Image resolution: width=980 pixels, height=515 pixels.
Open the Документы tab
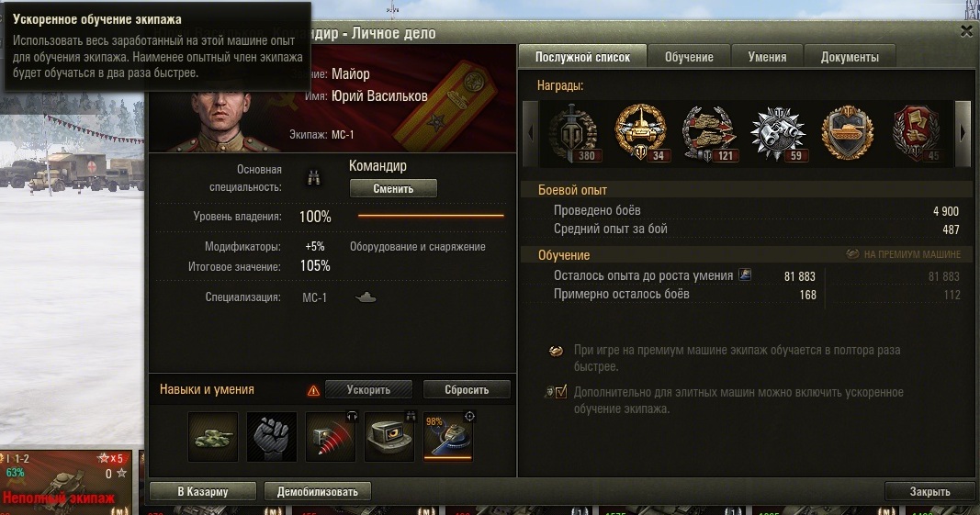click(x=850, y=57)
